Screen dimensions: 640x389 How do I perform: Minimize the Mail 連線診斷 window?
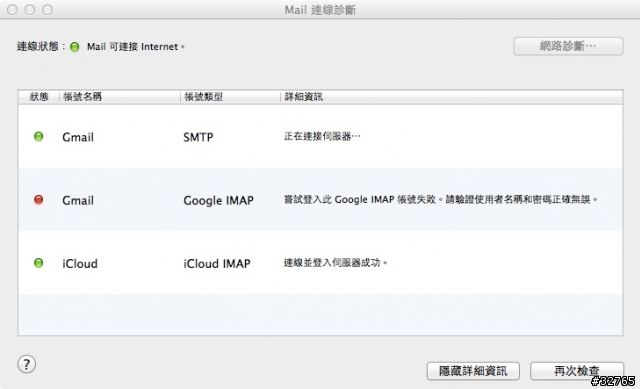point(30,9)
